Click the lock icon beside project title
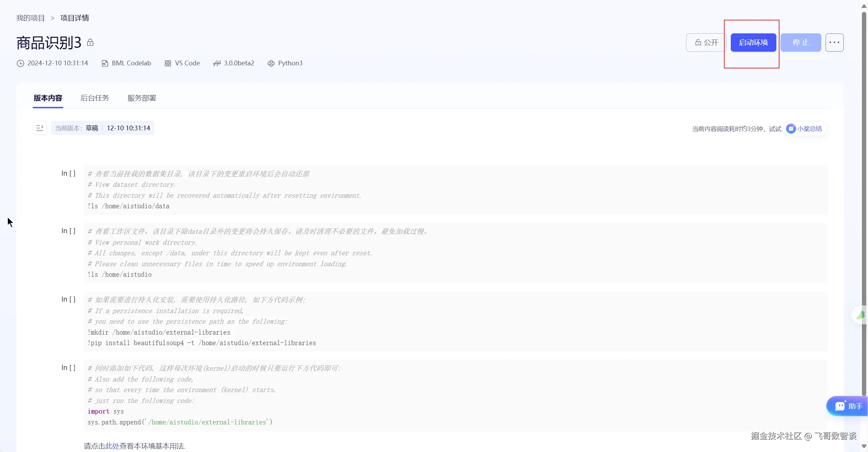 (x=90, y=43)
